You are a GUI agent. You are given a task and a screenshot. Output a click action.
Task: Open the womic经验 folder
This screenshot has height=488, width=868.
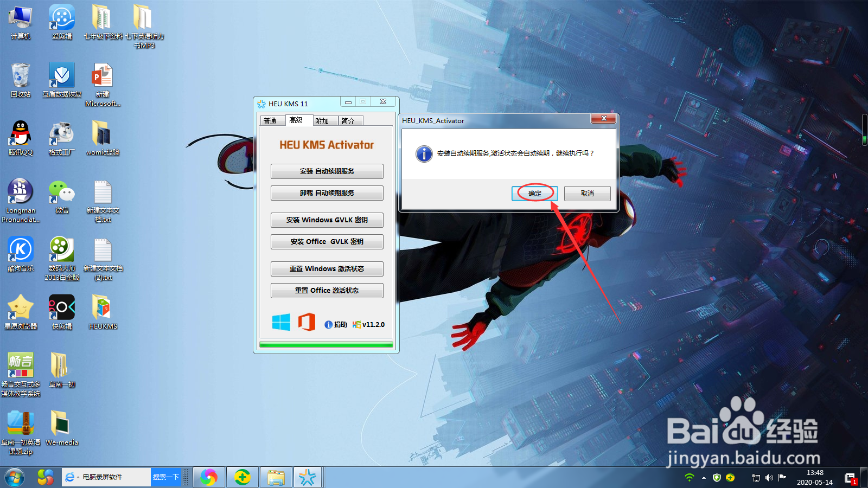(x=103, y=139)
